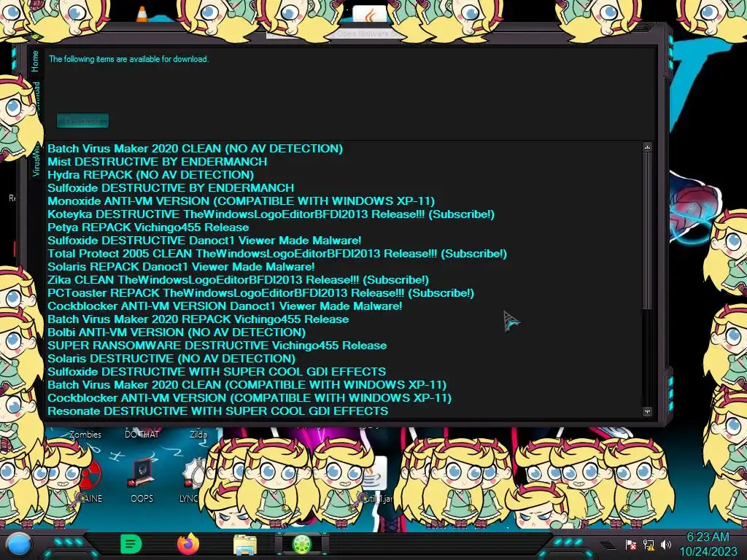Select 'Sulfoxide DESTRUCTIVE Danoct1 Viewer Made Malware!'

pyautogui.click(x=204, y=241)
